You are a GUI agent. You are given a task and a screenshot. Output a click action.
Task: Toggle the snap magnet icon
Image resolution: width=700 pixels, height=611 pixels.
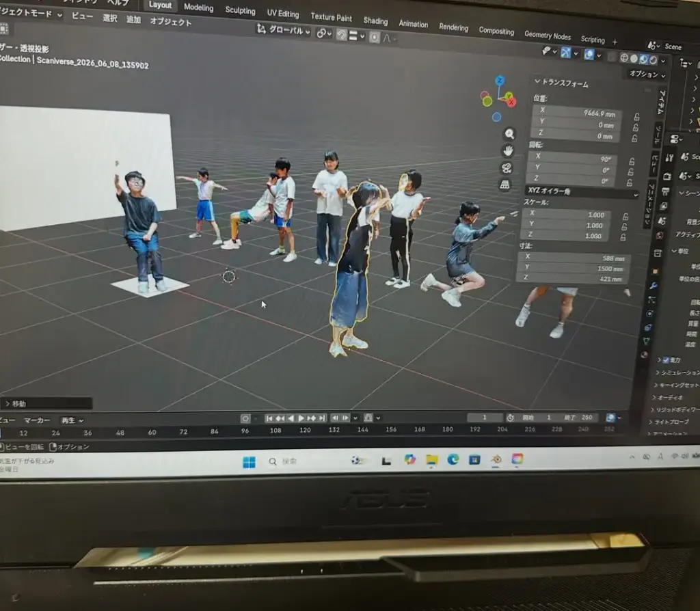(342, 35)
